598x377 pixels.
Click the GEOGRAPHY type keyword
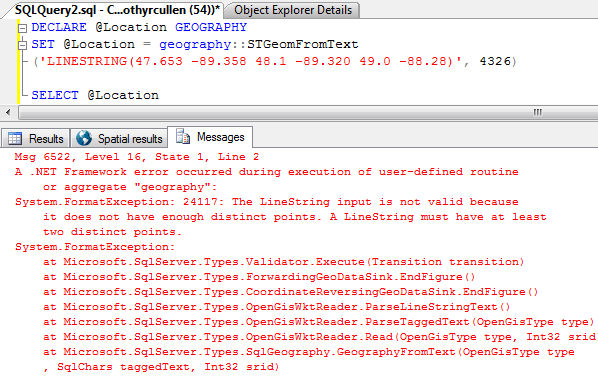coord(211,27)
